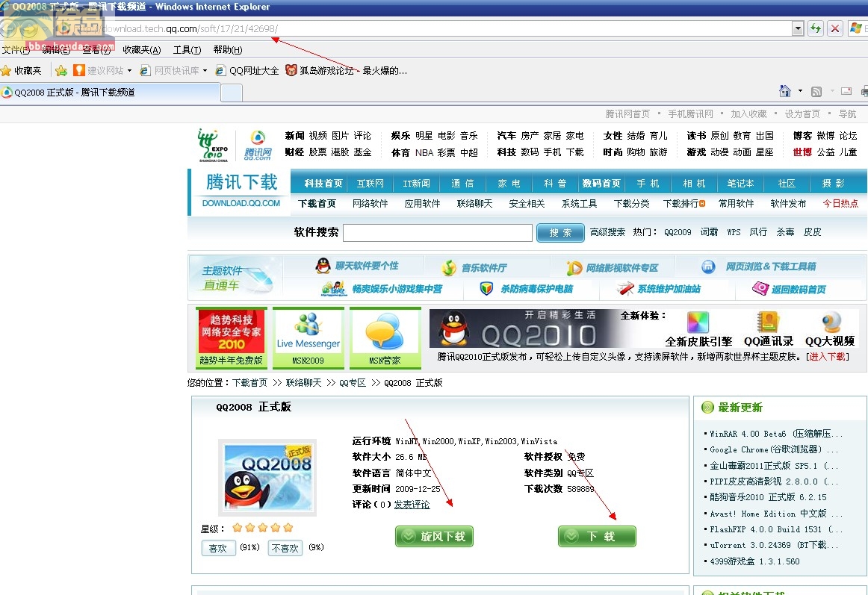Click the 旋风下载 green button
868x595 pixels.
coord(434,536)
